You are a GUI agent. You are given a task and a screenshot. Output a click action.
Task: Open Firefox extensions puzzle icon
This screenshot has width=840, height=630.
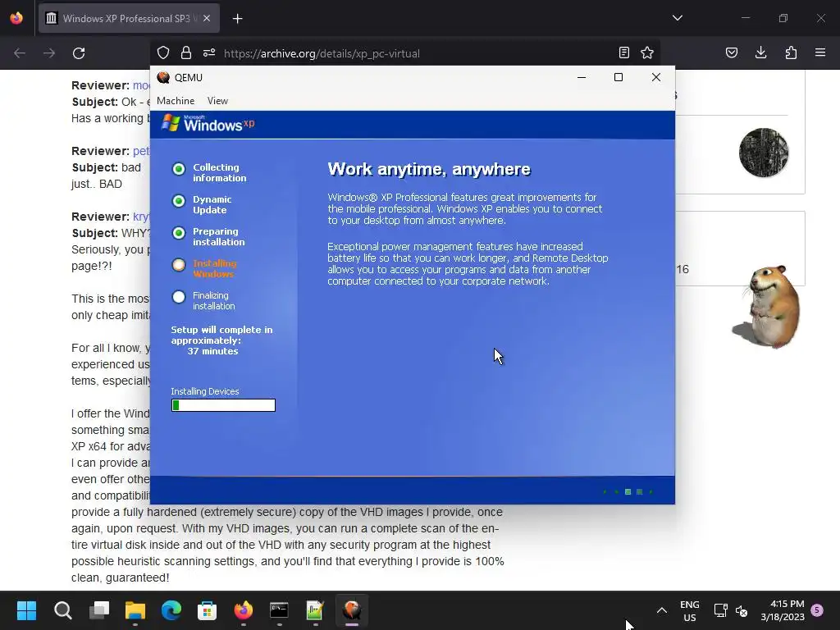791,52
